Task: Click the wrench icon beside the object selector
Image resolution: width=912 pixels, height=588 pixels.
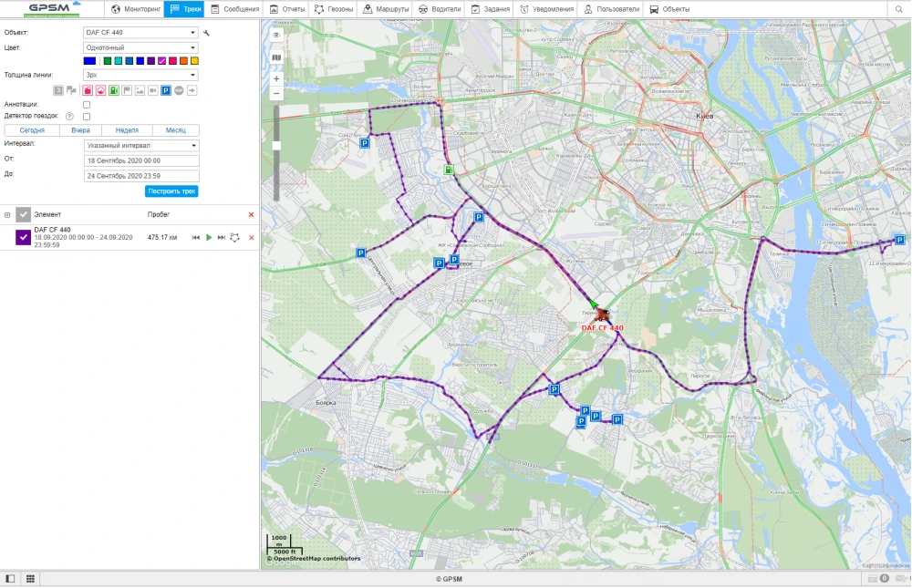Action: [x=206, y=33]
